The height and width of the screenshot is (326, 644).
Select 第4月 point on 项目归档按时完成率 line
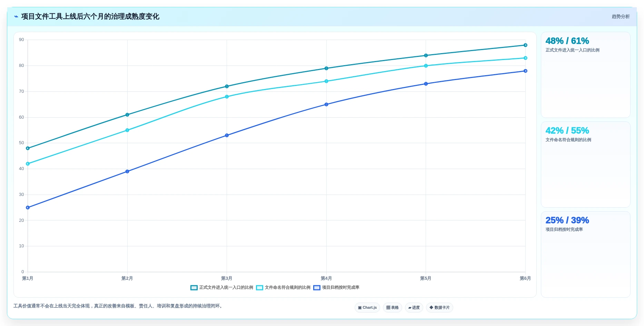coord(326,105)
